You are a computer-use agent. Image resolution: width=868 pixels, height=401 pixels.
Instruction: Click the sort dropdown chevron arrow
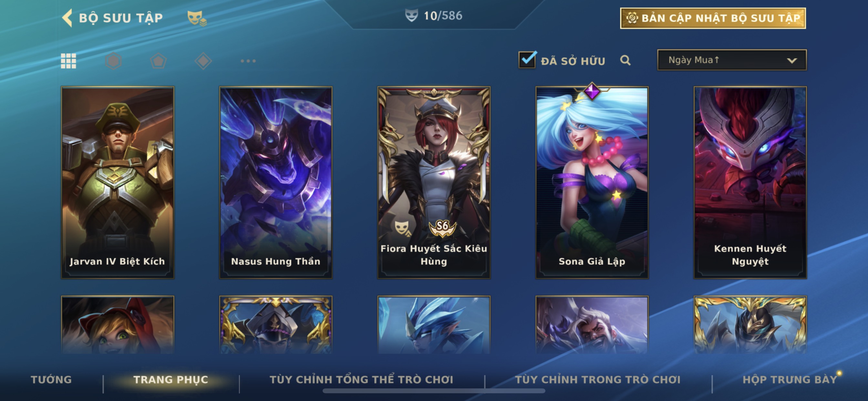(x=792, y=61)
